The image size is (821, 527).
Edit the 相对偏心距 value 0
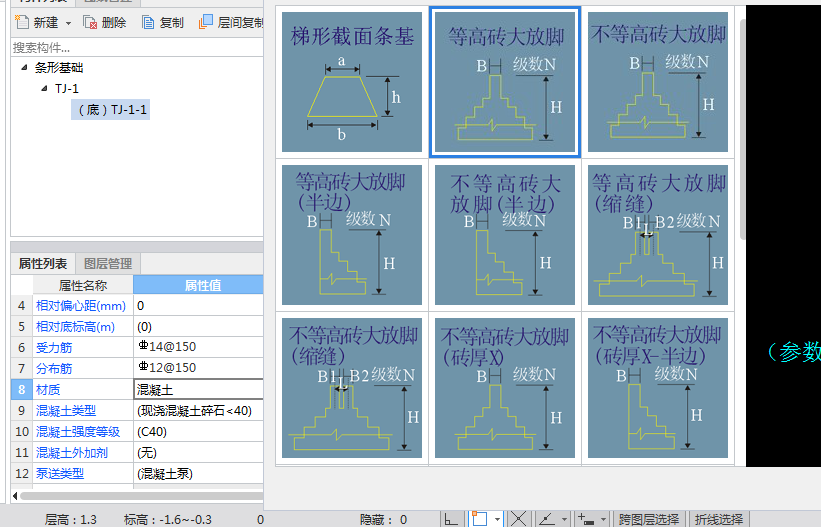tap(198, 305)
